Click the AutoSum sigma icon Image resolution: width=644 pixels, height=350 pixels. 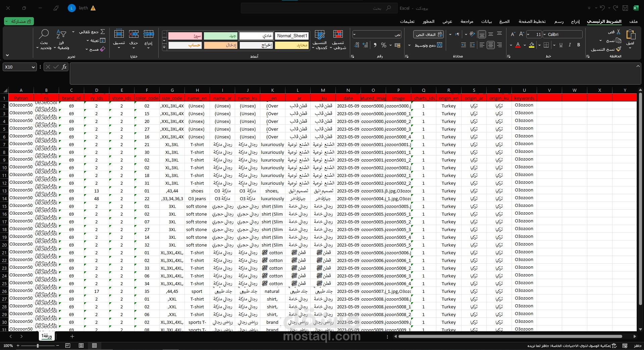103,32
